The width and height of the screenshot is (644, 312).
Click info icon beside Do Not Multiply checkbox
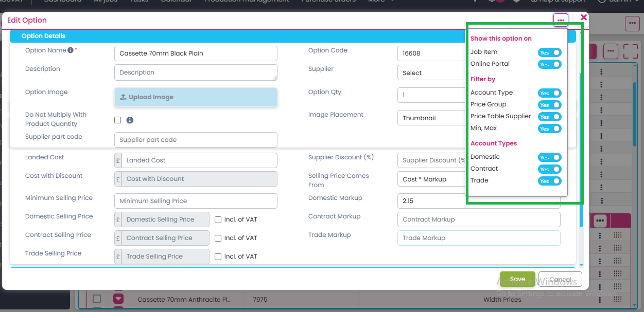coord(130,120)
